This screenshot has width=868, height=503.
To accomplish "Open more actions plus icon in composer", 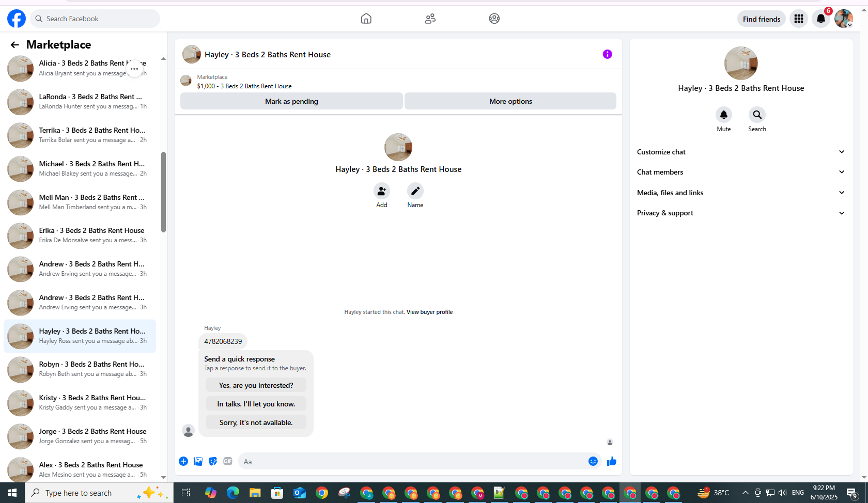I will pyautogui.click(x=183, y=461).
